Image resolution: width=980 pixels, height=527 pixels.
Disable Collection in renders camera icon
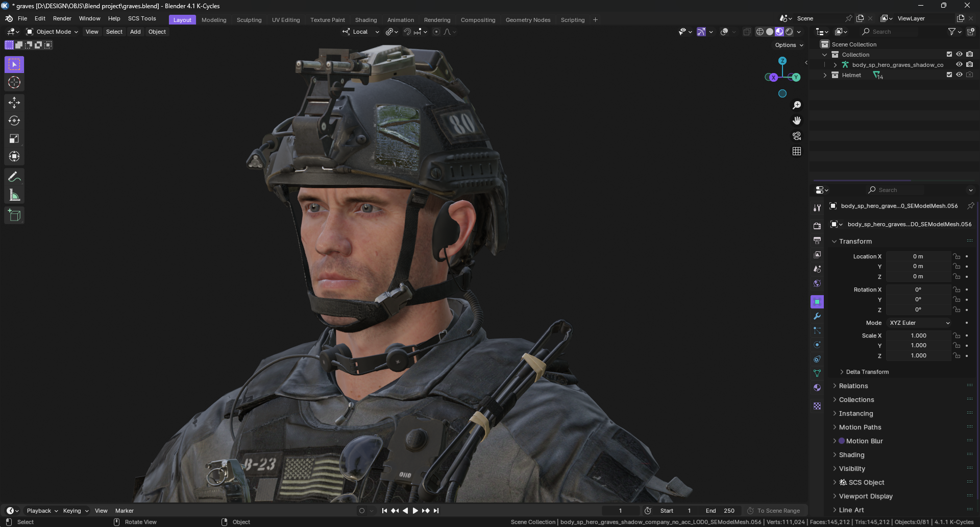(x=969, y=54)
